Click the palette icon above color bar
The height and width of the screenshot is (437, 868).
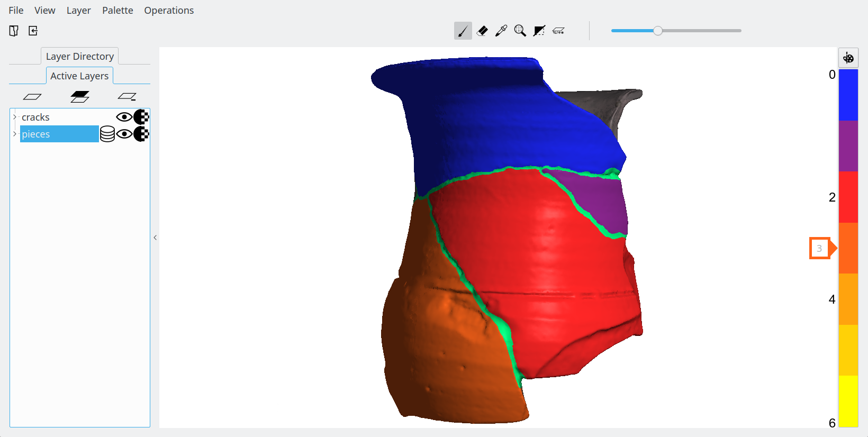pyautogui.click(x=848, y=58)
